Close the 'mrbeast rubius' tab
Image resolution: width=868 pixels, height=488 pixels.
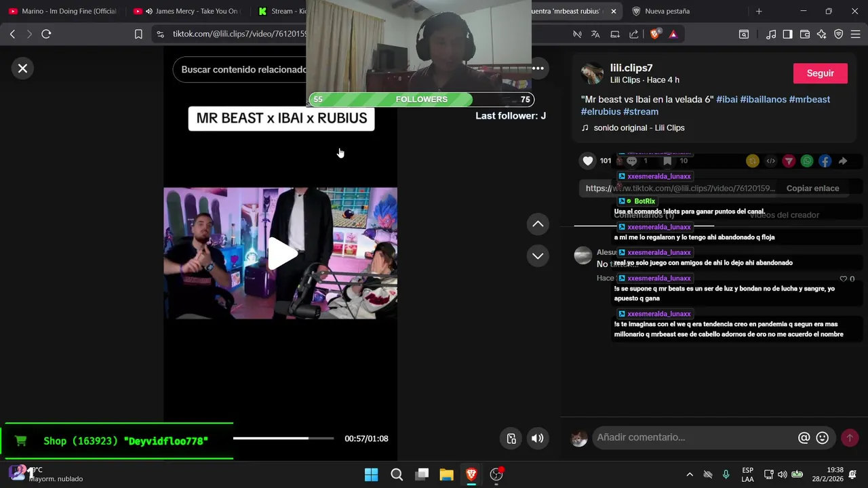(x=614, y=11)
